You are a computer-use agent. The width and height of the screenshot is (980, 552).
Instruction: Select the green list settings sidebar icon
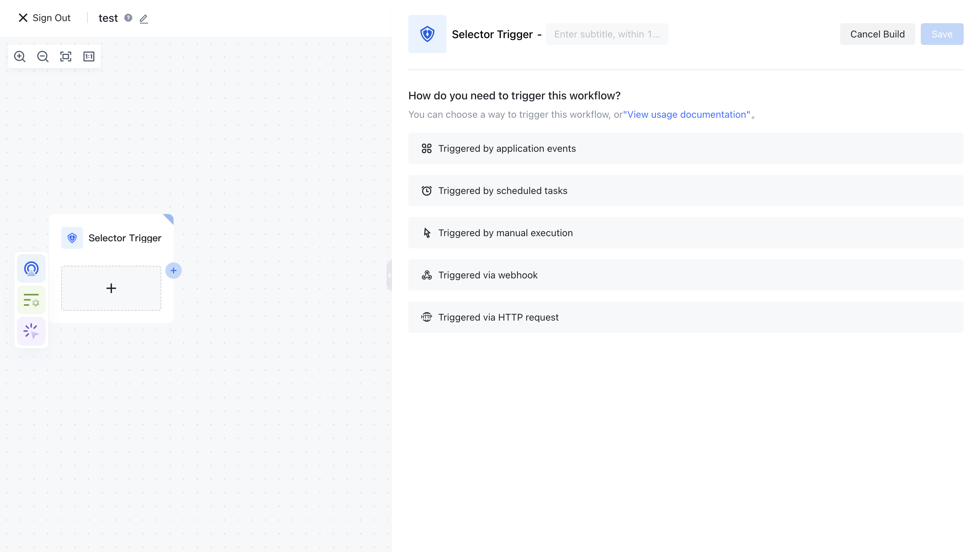coord(31,300)
